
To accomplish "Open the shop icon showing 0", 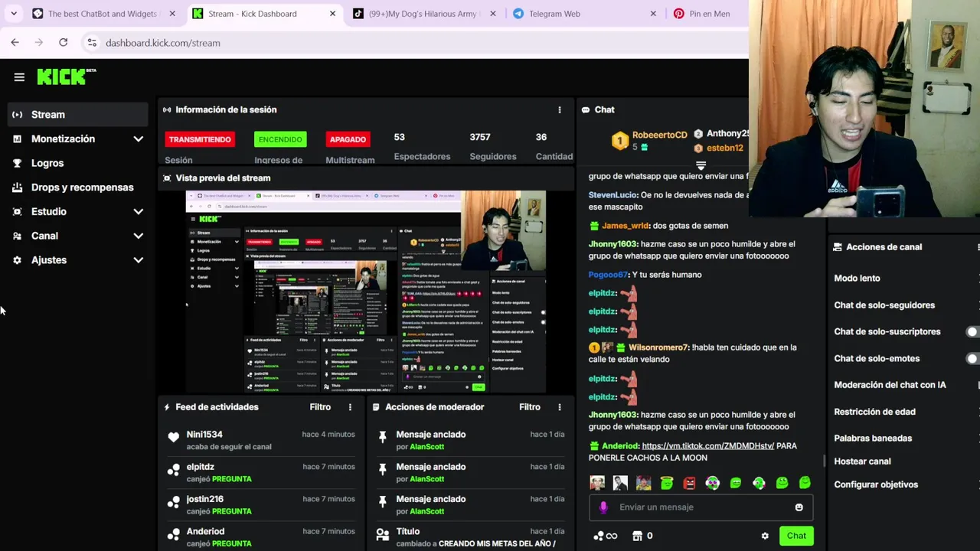I will click(x=642, y=536).
